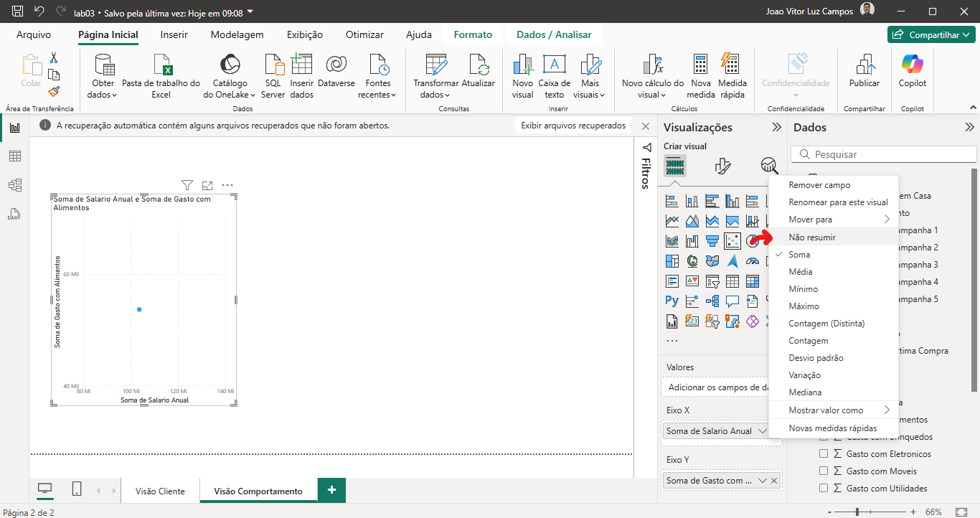
Task: Click Remover campo menu entry
Action: tap(819, 185)
